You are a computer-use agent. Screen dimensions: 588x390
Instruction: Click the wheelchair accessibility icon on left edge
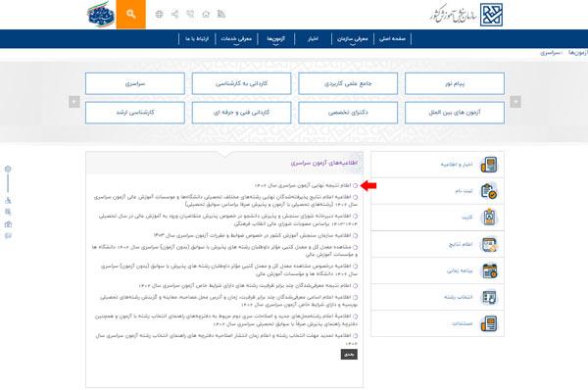8,200
